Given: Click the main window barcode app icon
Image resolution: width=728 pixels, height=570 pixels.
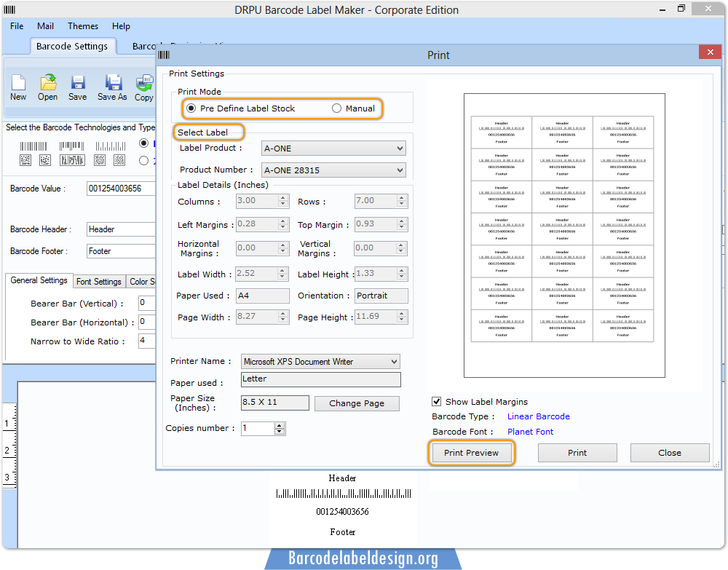Looking at the screenshot, I should point(9,9).
